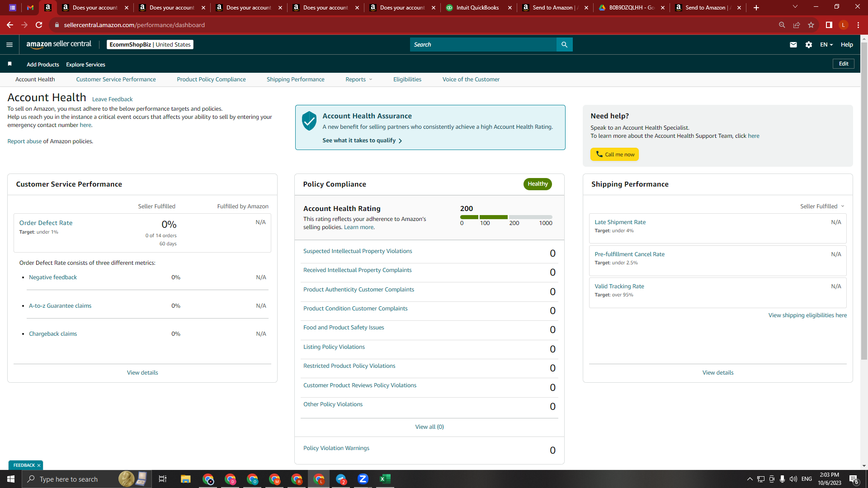Switch to the Intuit QuickBooks browser tab
This screenshot has height=488, width=868.
pos(478,8)
